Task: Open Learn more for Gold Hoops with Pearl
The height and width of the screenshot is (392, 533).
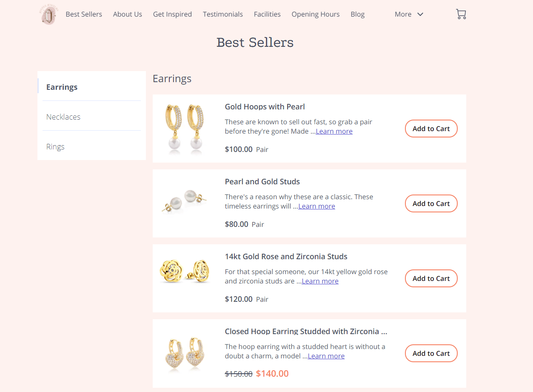Action: pyautogui.click(x=334, y=132)
